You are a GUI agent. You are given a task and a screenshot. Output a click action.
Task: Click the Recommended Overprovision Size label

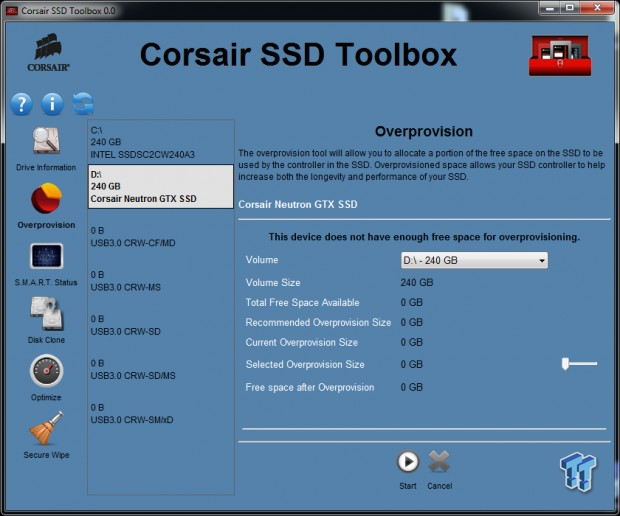tap(318, 323)
